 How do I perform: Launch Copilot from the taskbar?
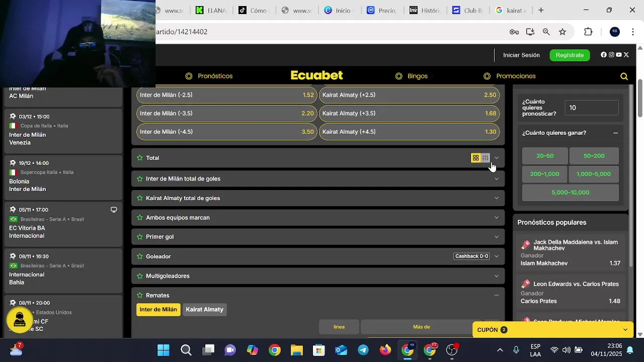253,350
